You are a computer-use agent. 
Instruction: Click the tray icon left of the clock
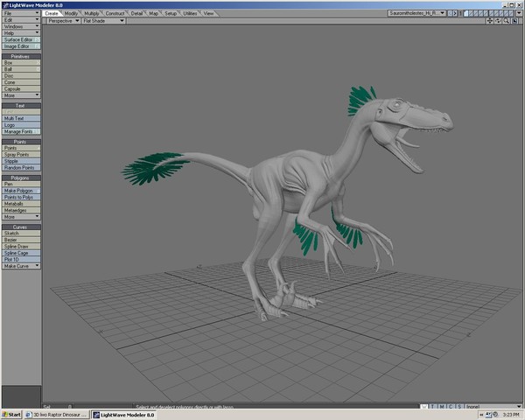click(x=495, y=414)
